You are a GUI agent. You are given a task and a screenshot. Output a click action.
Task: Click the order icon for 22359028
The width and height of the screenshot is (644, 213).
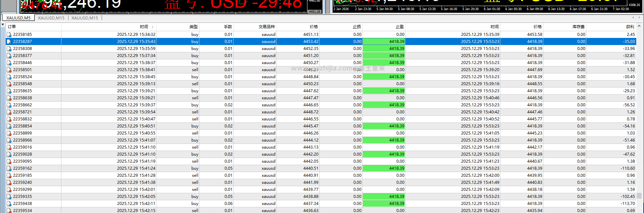(9, 154)
